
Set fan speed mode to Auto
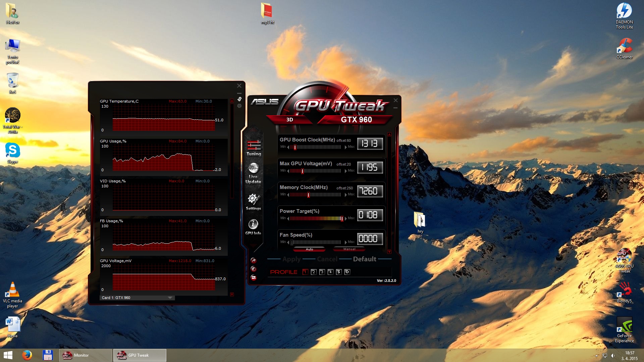309,249
